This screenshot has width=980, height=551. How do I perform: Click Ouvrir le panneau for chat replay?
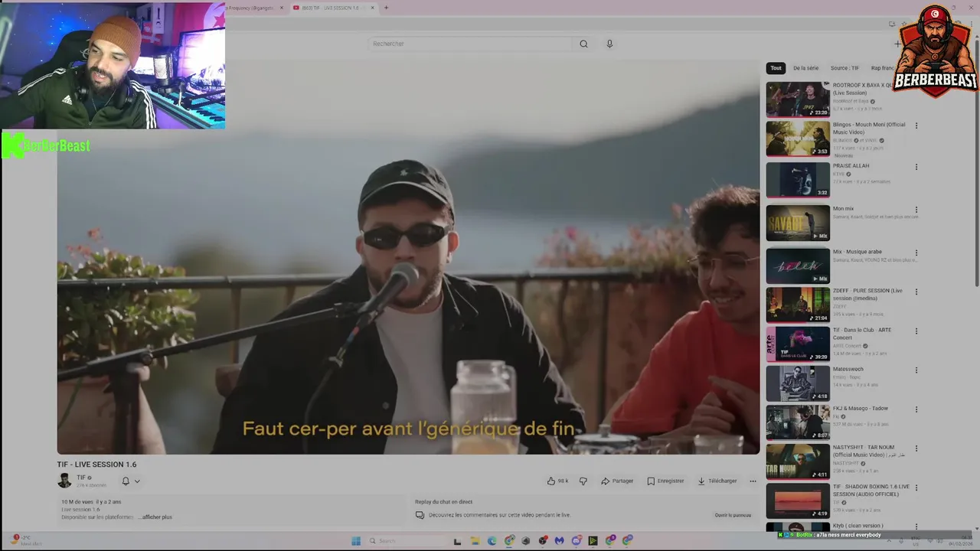[x=733, y=515]
